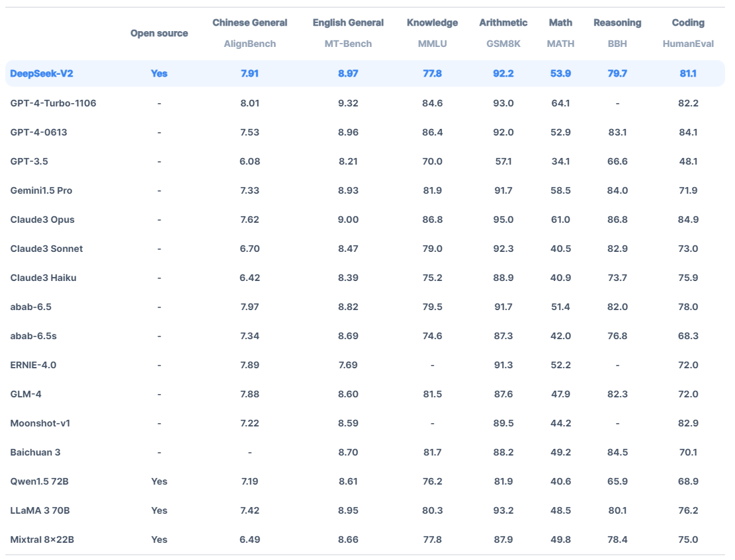Select the "English General" column header
Screen dimensions: 735x560
tap(348, 22)
